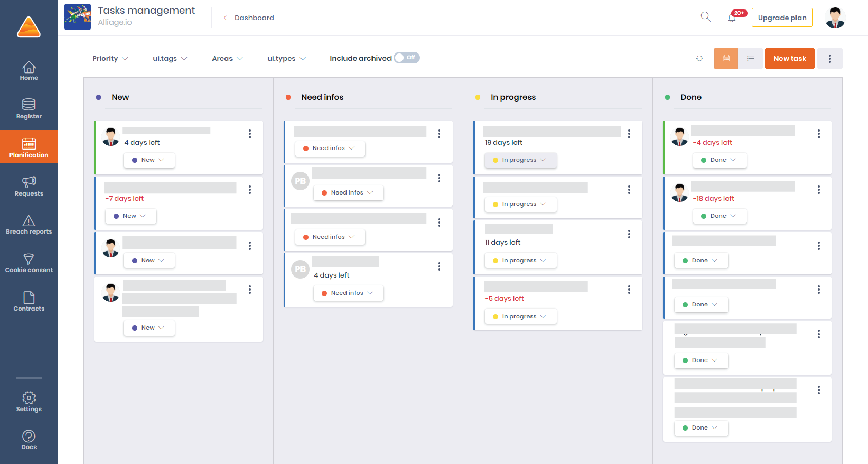Open the more options menu beside New task
The height and width of the screenshot is (464, 868).
pyautogui.click(x=830, y=58)
